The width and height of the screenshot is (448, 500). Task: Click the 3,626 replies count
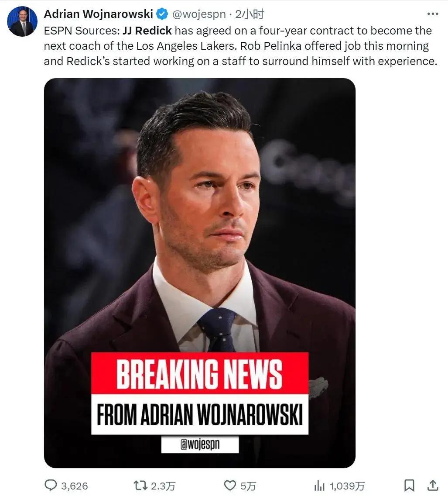tap(74, 486)
